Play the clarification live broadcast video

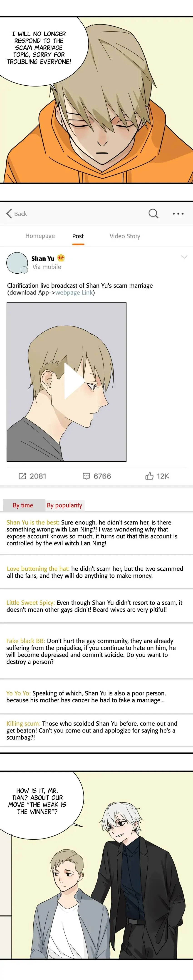(x=74, y=381)
